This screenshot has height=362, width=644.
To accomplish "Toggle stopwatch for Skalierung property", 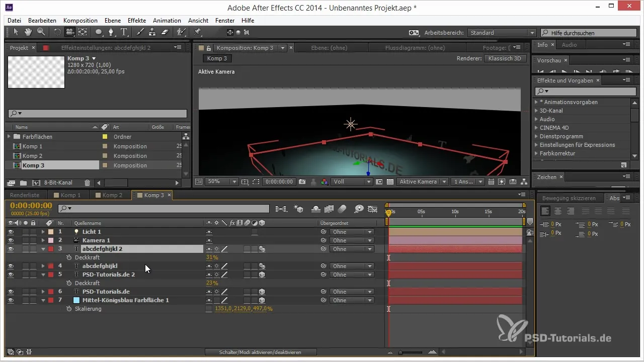I will click(69, 309).
